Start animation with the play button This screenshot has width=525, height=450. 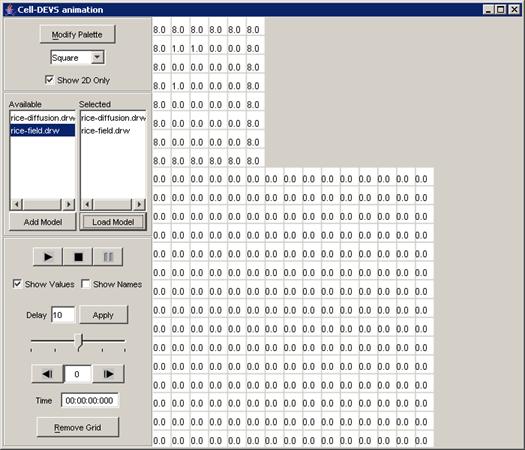(48, 257)
